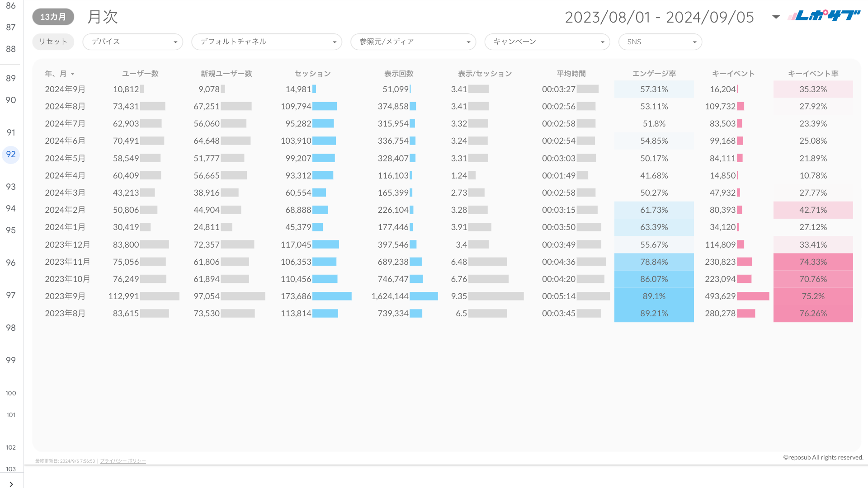The image size is (868, 488).
Task: Go to page 92 in sidebar
Action: (11, 155)
